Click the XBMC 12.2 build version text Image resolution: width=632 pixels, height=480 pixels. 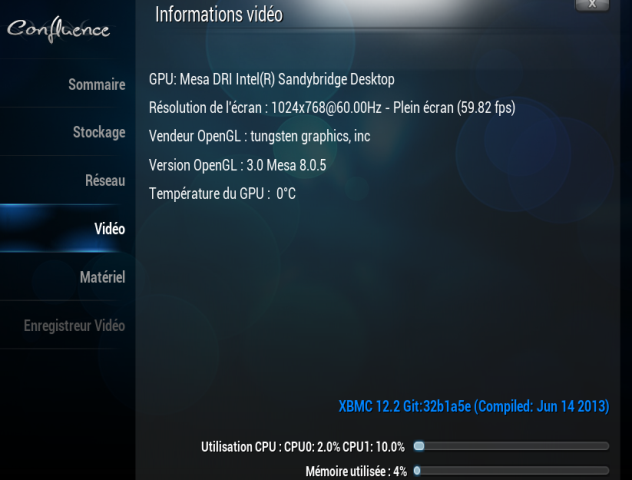(x=474, y=406)
